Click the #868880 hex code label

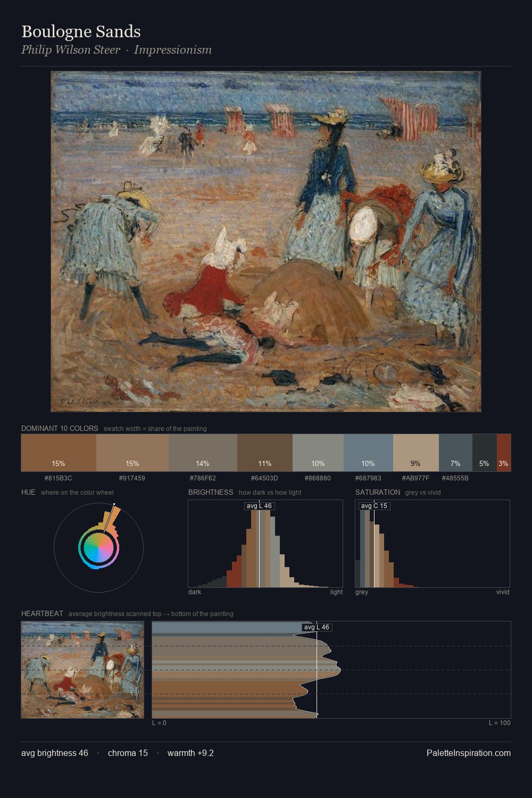(x=318, y=478)
